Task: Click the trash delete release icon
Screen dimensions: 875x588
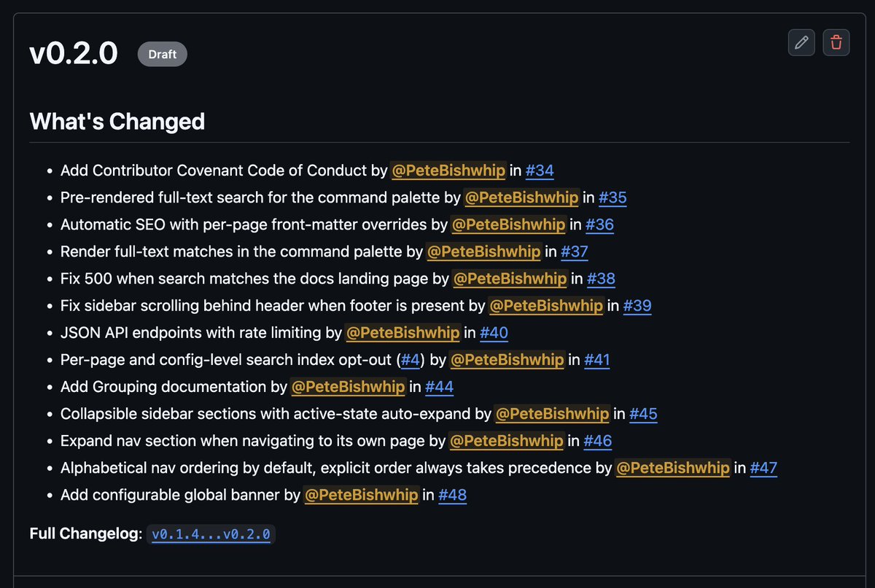Action: 836,43
